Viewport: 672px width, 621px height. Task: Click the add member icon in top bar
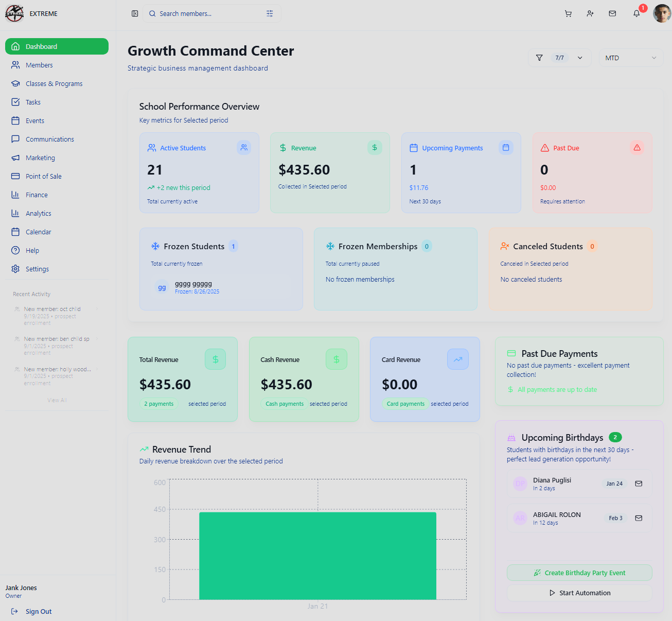pos(590,13)
